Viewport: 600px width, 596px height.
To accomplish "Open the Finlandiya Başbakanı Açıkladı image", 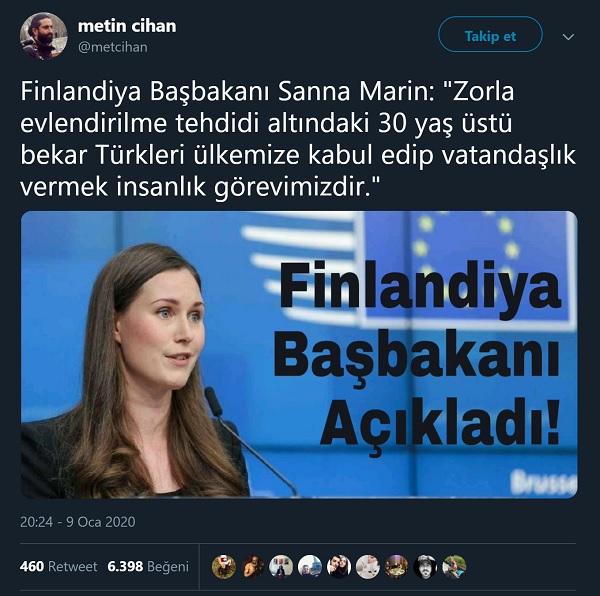I will click(299, 355).
